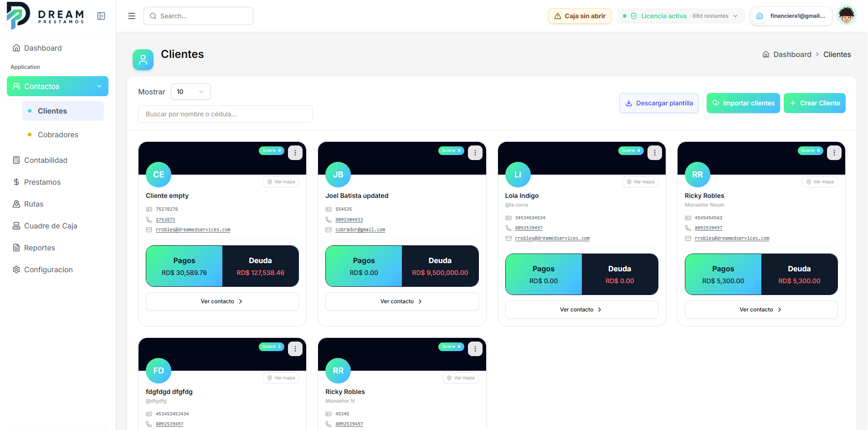Go to Prestamos section
Image resolution: width=868 pixels, height=430 pixels.
[58, 182]
